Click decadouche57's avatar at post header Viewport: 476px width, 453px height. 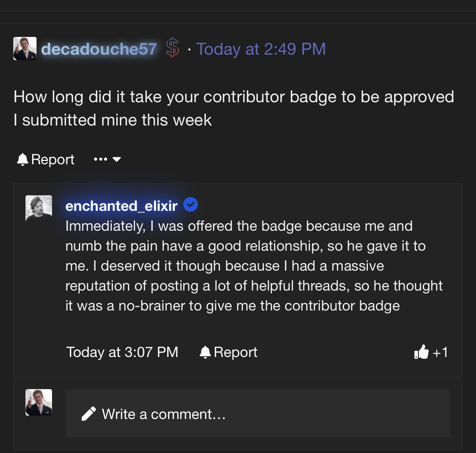pyautogui.click(x=25, y=48)
